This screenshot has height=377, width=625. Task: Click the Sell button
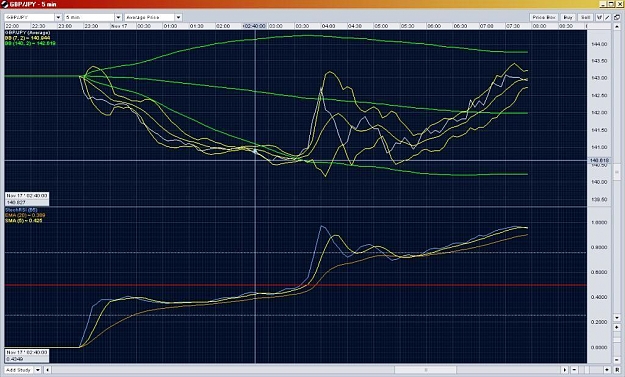[x=585, y=17]
